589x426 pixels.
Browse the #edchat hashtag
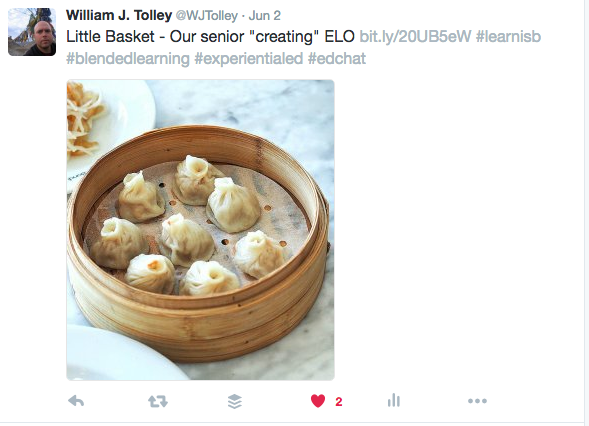337,59
